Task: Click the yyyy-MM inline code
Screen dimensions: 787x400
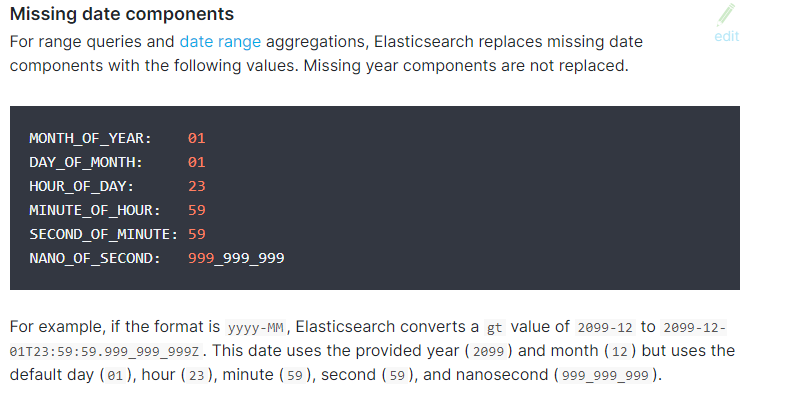Action: coord(255,328)
